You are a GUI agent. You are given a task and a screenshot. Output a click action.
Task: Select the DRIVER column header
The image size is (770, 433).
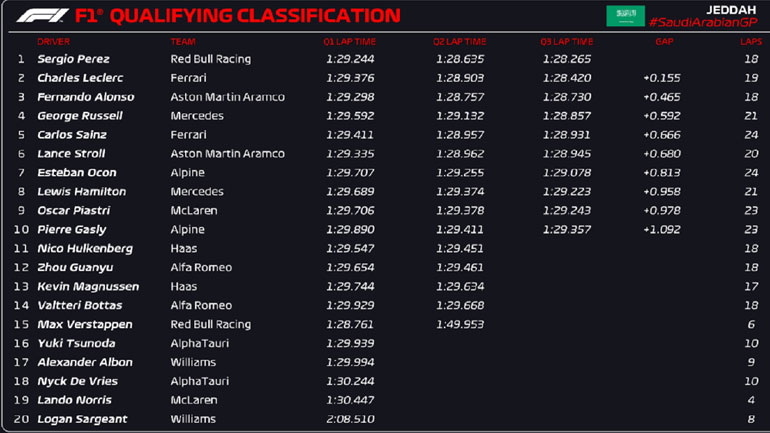pyautogui.click(x=54, y=42)
